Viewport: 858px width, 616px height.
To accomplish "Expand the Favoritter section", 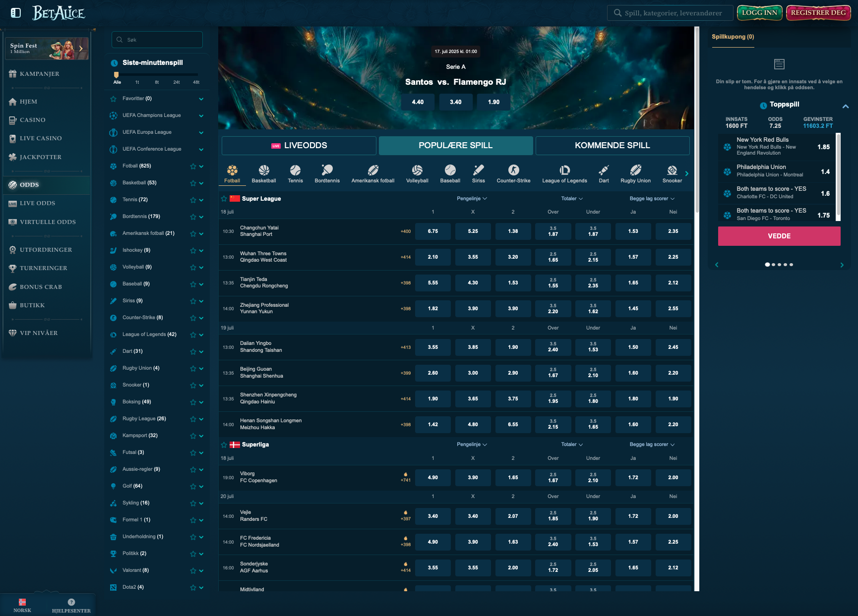I will click(x=201, y=99).
